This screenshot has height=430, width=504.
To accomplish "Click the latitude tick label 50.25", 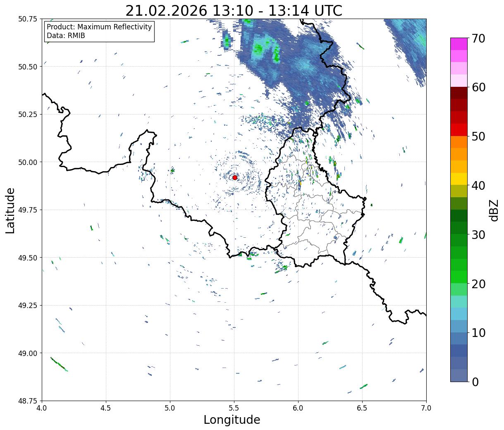I will 28,115.
